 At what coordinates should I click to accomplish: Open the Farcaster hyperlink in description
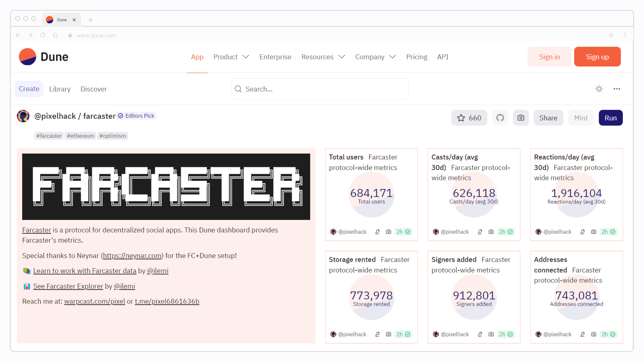(x=37, y=230)
